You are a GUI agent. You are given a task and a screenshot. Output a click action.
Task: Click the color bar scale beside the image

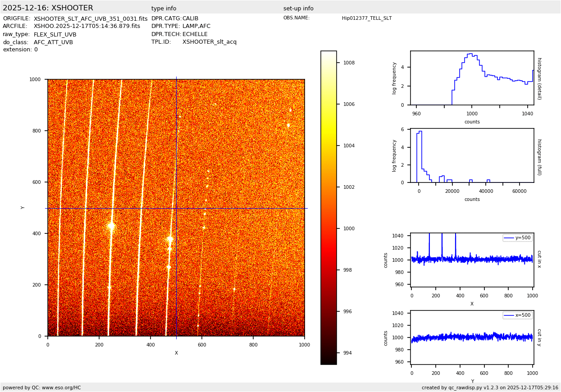pyautogui.click(x=328, y=207)
